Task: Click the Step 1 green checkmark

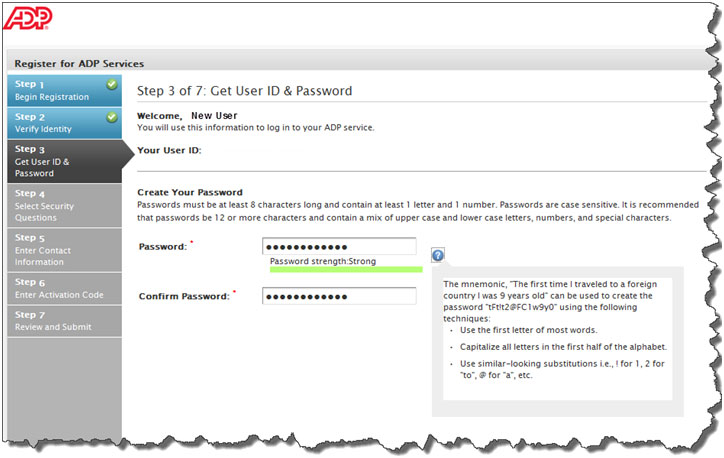Action: coord(112,84)
